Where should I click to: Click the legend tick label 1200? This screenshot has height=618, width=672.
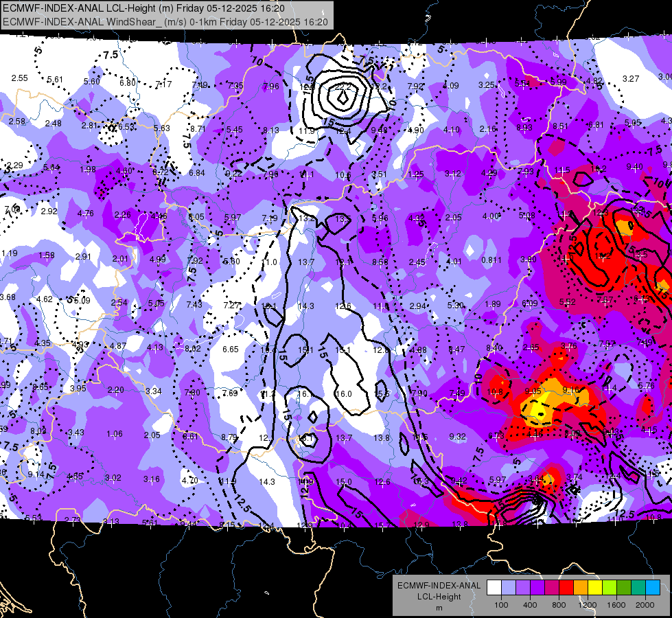pyautogui.click(x=588, y=605)
